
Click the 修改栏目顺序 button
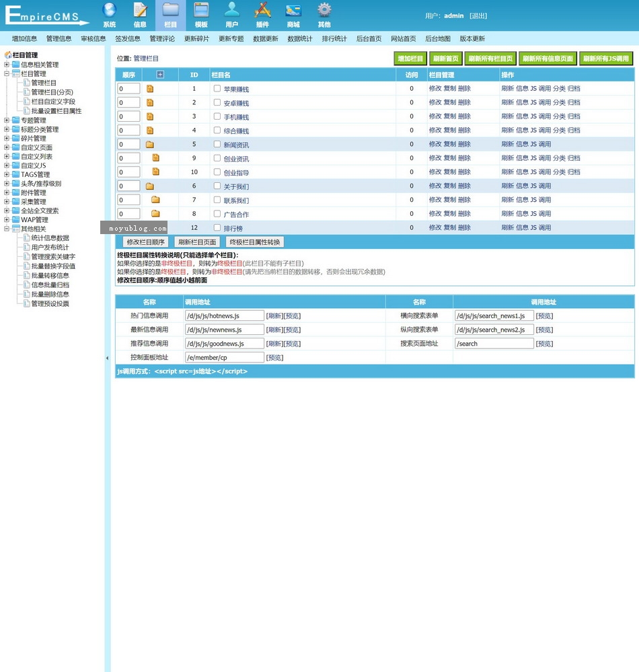coord(146,242)
